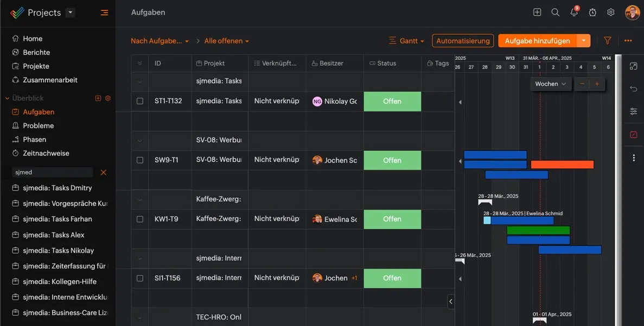
Task: Select the KW1-T9 row checkbox
Action: (x=140, y=219)
